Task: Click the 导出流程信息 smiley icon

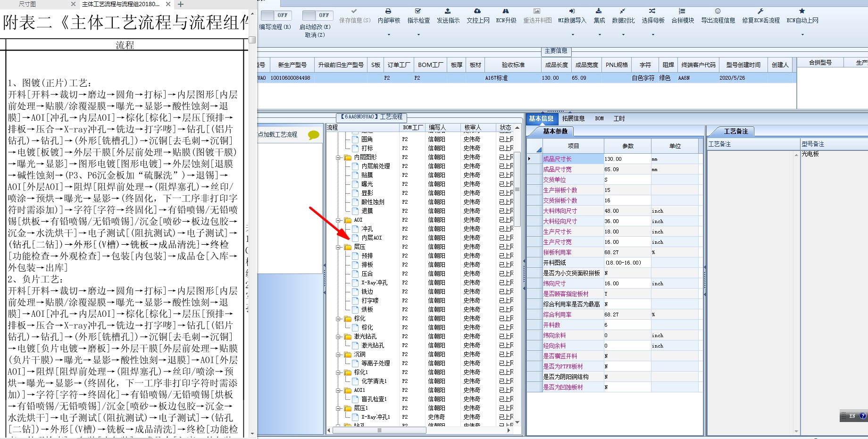Action: (x=718, y=11)
